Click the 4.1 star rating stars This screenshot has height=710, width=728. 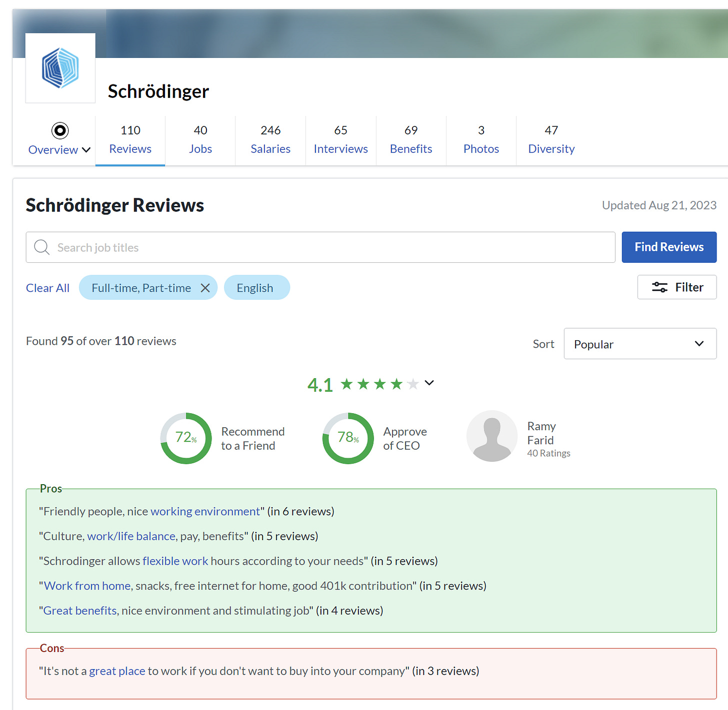pos(379,384)
